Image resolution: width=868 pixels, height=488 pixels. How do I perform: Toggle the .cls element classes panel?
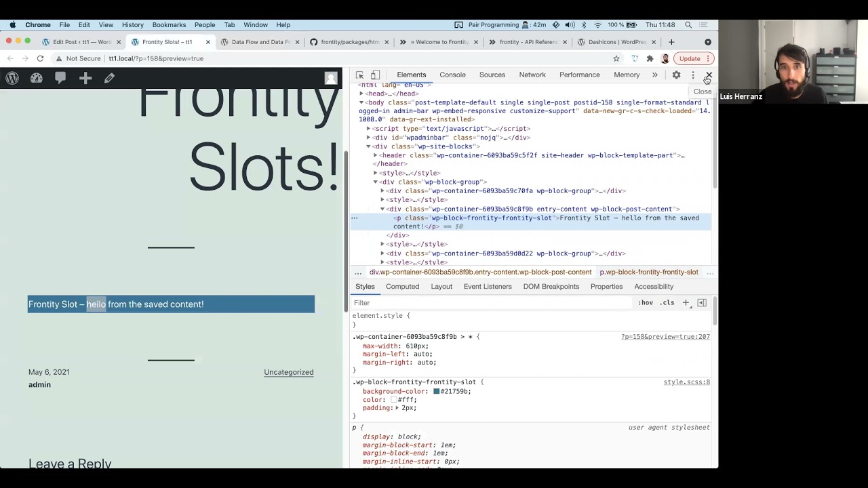point(668,303)
